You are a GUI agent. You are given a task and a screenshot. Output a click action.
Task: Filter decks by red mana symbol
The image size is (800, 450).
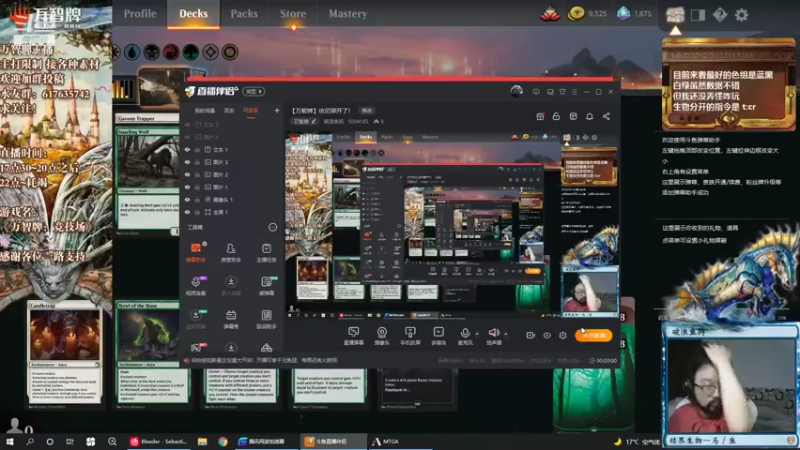[171, 52]
